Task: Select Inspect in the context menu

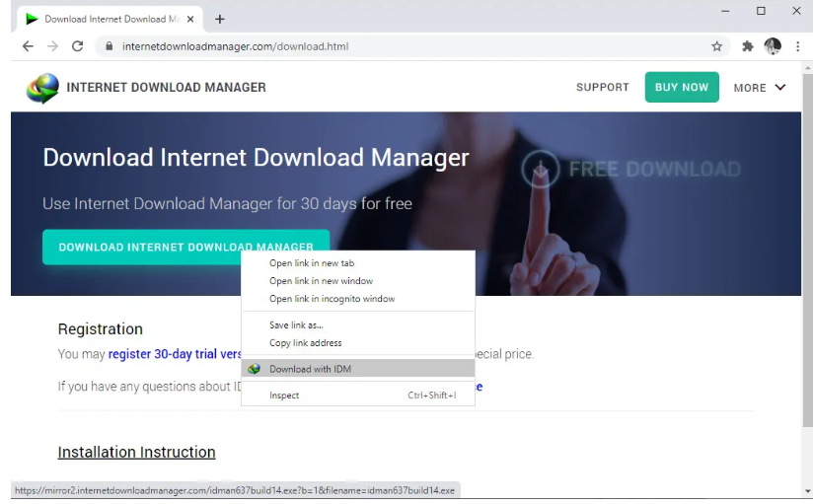Action: 358,395
